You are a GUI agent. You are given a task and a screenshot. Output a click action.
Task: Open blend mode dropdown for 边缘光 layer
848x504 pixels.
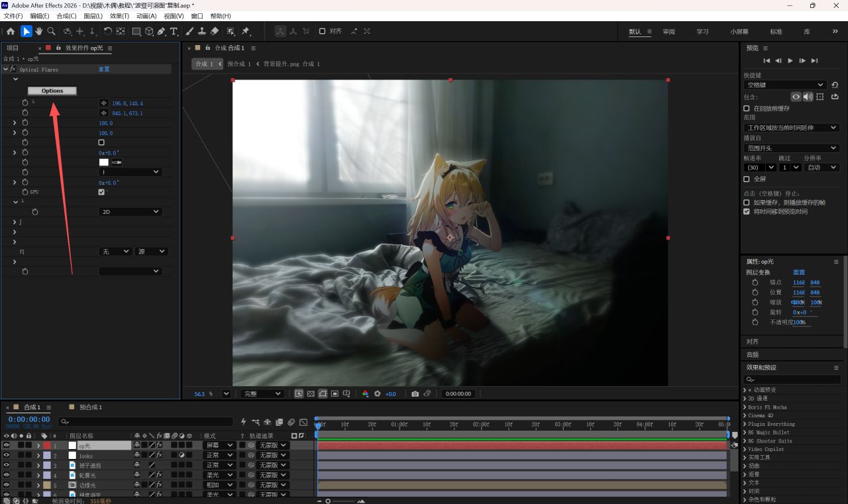pos(219,485)
